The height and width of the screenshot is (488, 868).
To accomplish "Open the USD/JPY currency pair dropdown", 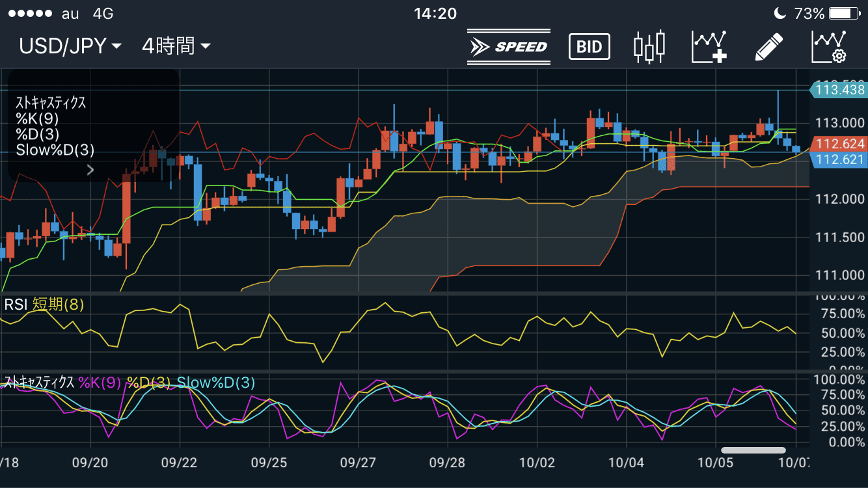I will 70,46.
